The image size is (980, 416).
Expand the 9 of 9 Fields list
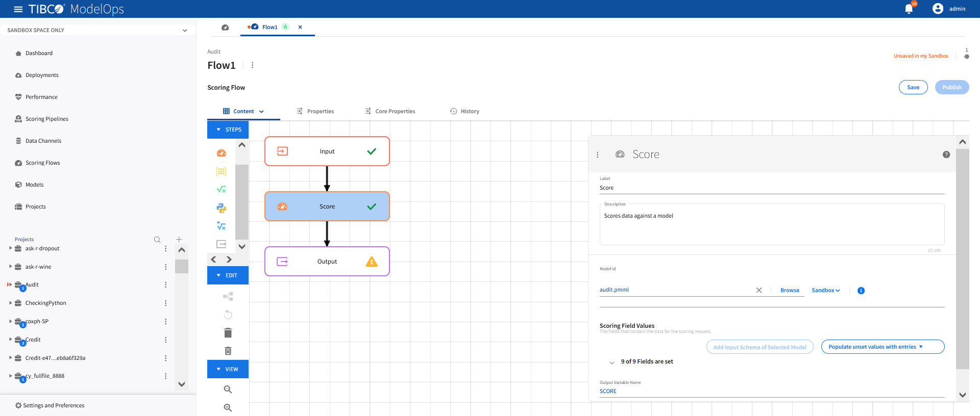pos(611,362)
